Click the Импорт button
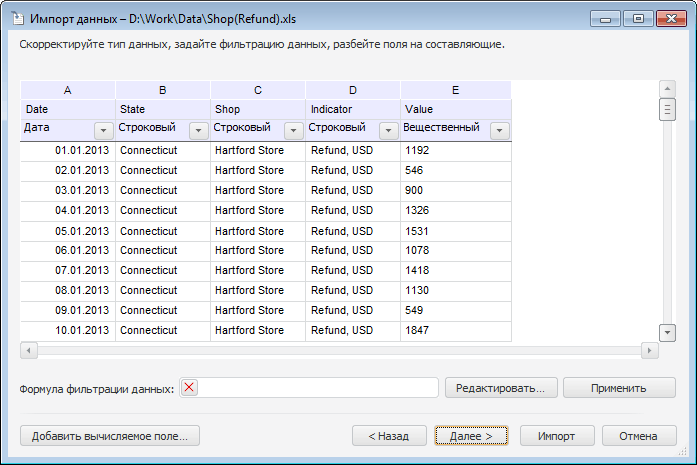Screen dimensions: 697x465 pos(556,436)
